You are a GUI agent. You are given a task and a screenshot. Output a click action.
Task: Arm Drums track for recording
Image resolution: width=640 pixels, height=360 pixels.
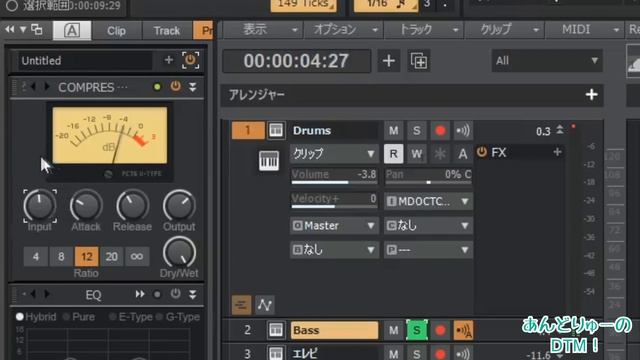[440, 131]
